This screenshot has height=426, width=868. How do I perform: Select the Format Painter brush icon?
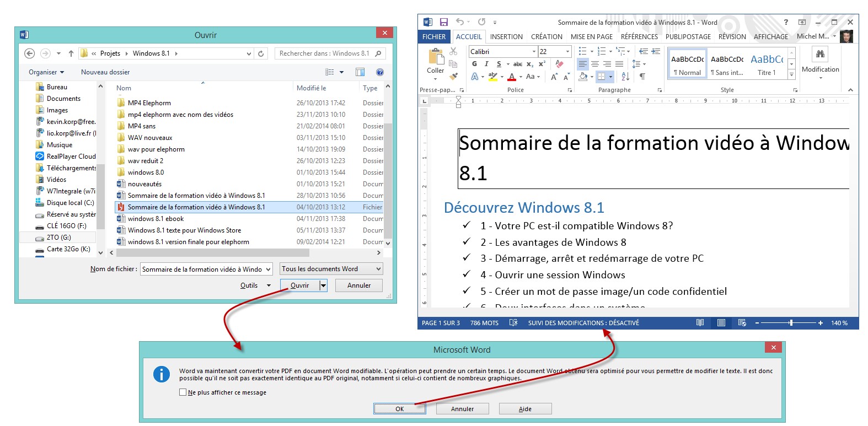click(x=453, y=77)
